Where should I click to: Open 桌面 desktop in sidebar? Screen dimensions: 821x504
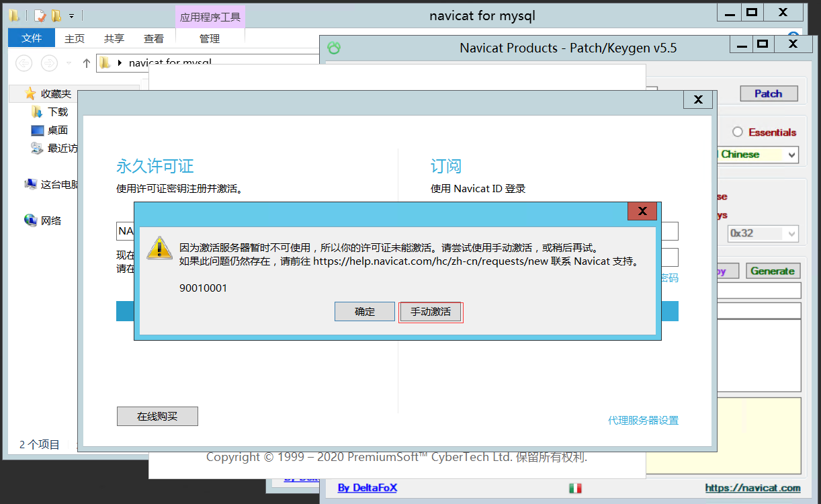point(58,130)
